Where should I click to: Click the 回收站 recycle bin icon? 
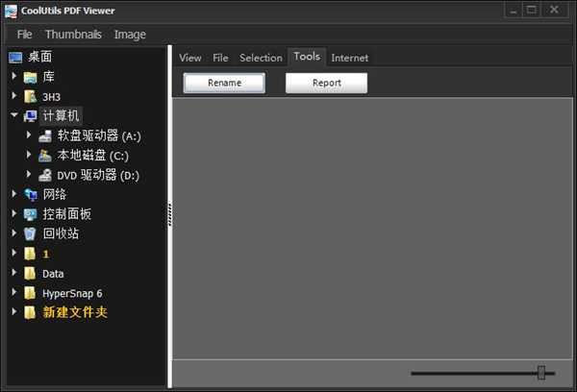[30, 233]
